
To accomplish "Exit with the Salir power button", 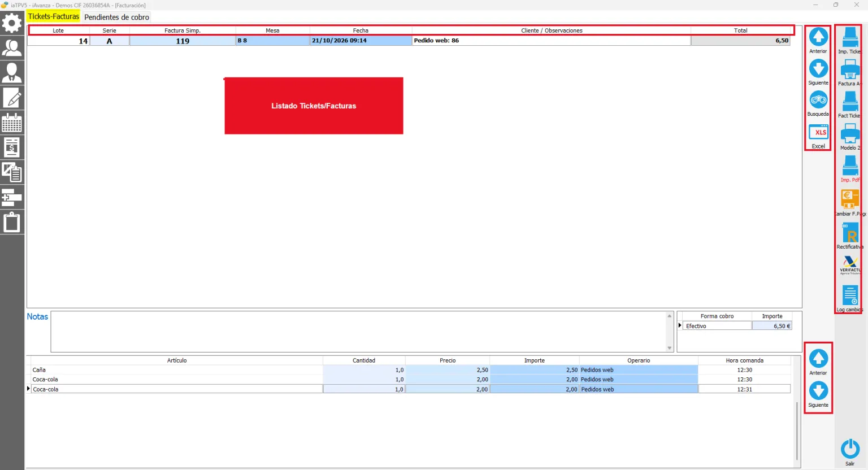I will (850, 449).
